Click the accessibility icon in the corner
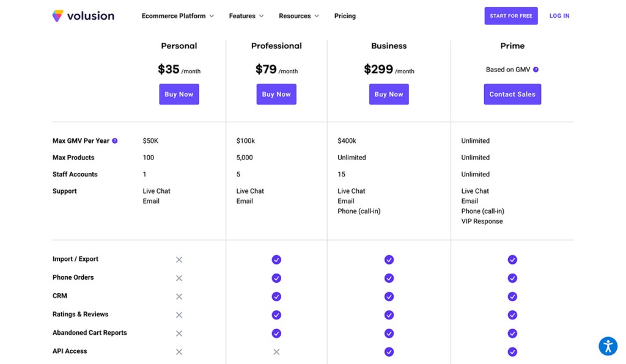This screenshot has height=364, width=626. (608, 346)
